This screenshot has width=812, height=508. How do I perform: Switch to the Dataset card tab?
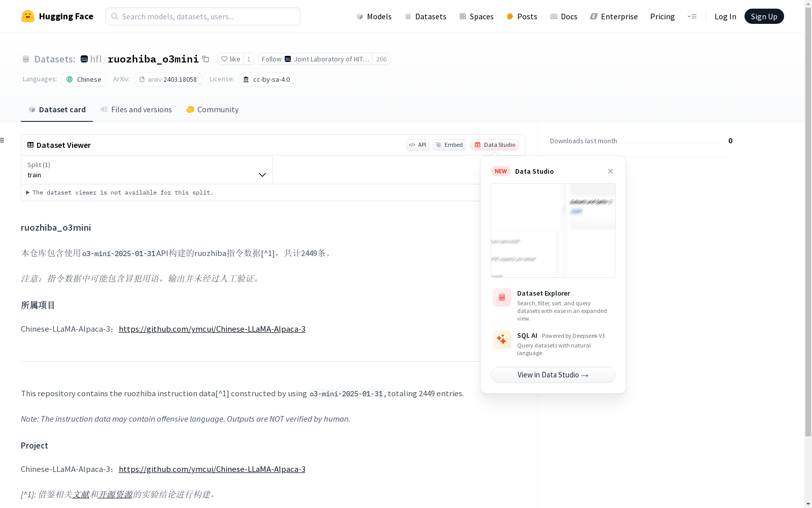(57, 109)
